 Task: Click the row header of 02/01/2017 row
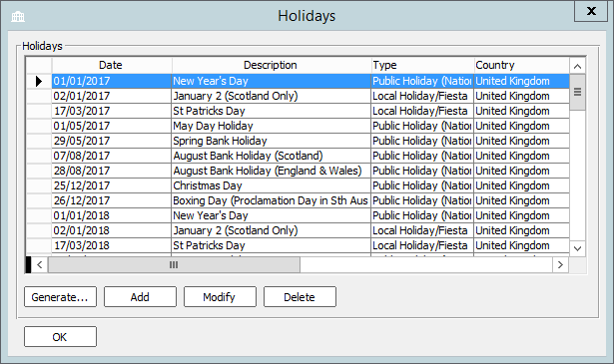point(39,96)
